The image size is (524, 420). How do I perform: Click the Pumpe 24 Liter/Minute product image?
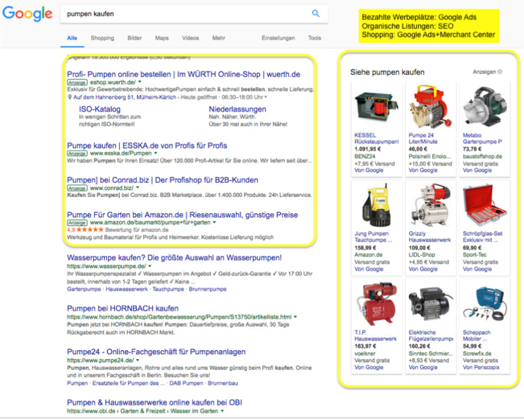(430, 107)
